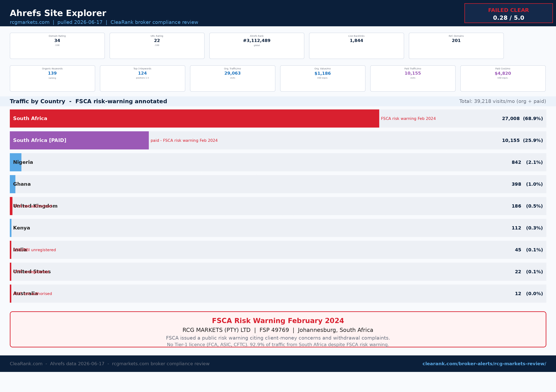Click the FSCA Risk Warning February 2024 heading
Screen dimensions: 556x392
pyautogui.click(x=278, y=321)
